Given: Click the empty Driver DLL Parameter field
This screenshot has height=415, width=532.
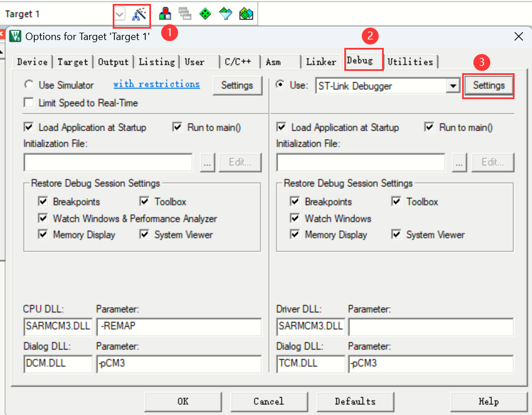Looking at the screenshot, I should (x=431, y=327).
